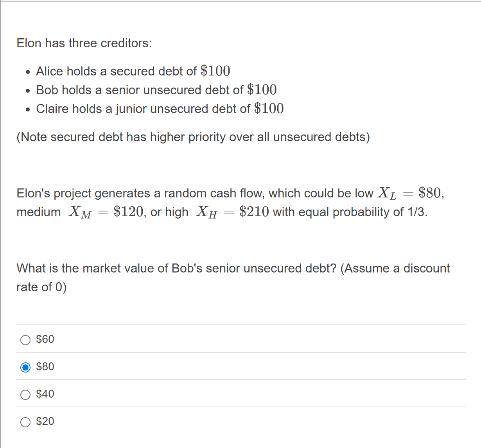Click the unselected $20 radio circle

pyautogui.click(x=25, y=422)
